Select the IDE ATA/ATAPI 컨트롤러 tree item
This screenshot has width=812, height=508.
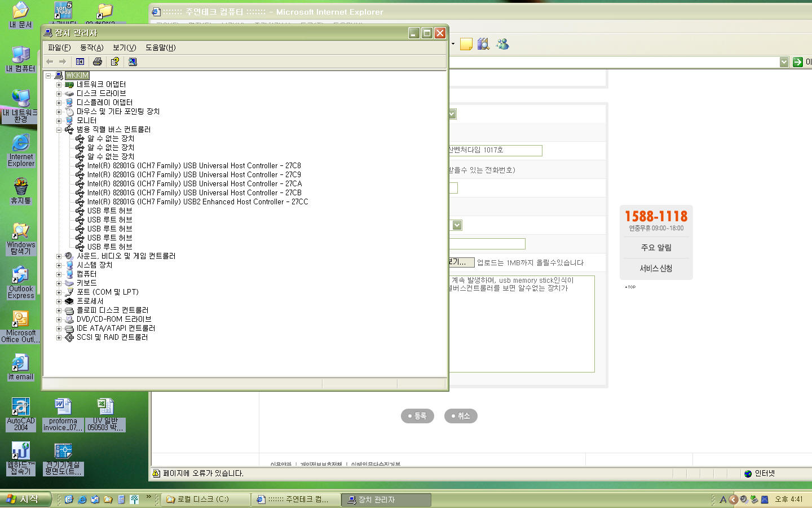[116, 328]
